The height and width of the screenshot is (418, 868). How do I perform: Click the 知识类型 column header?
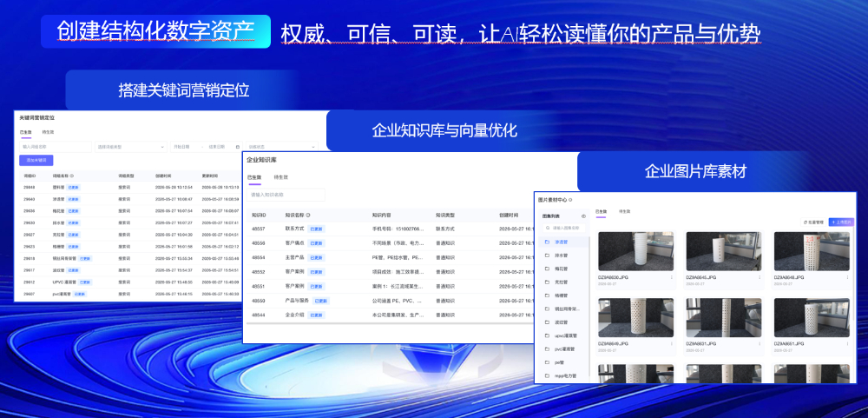click(x=446, y=216)
